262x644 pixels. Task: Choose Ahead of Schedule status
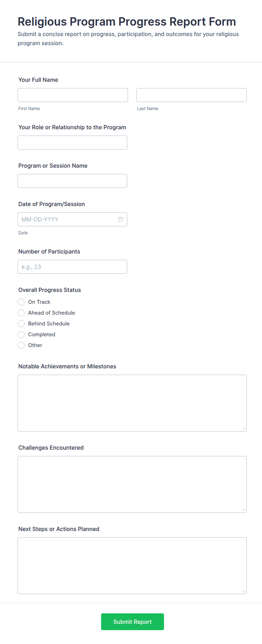21,313
